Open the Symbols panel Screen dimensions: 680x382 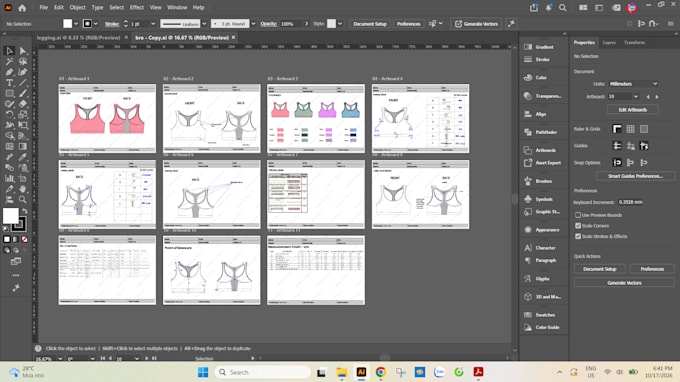(x=539, y=199)
